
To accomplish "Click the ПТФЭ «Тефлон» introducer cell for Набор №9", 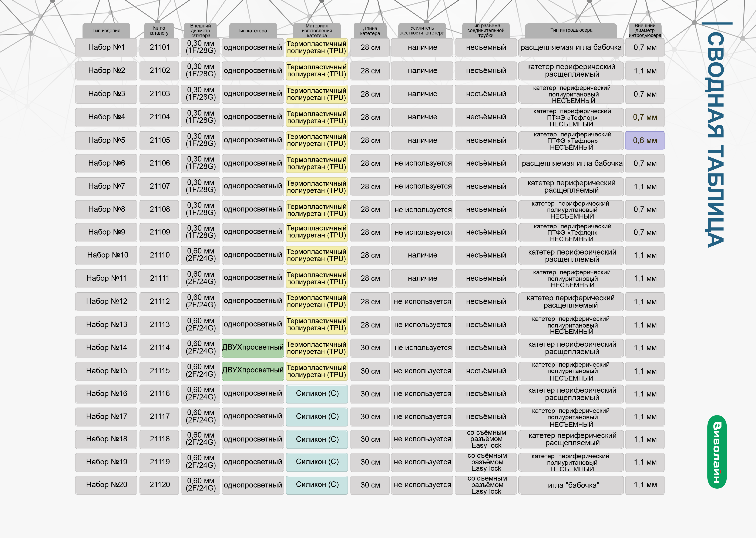I will pos(571,232).
